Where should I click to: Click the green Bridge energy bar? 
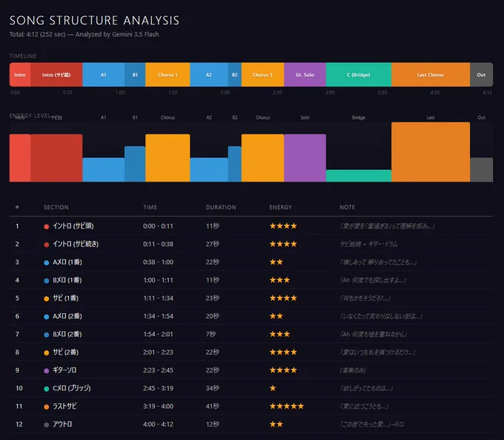[x=359, y=176]
